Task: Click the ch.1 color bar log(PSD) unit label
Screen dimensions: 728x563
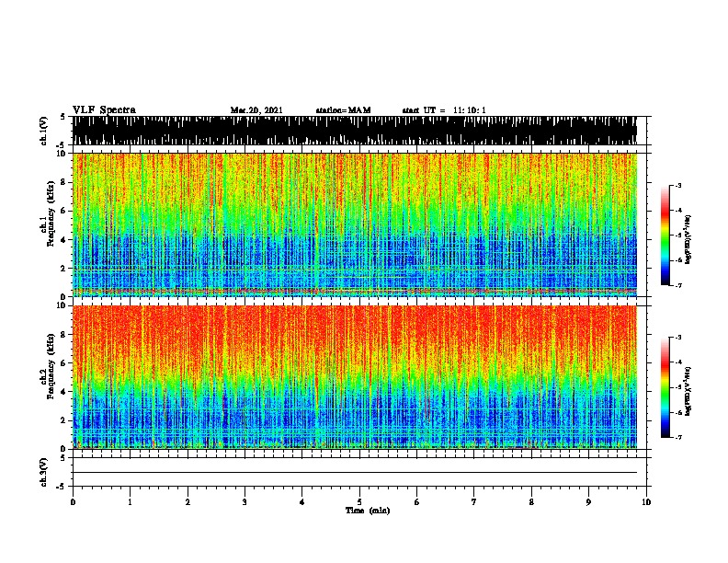Action: (688, 239)
